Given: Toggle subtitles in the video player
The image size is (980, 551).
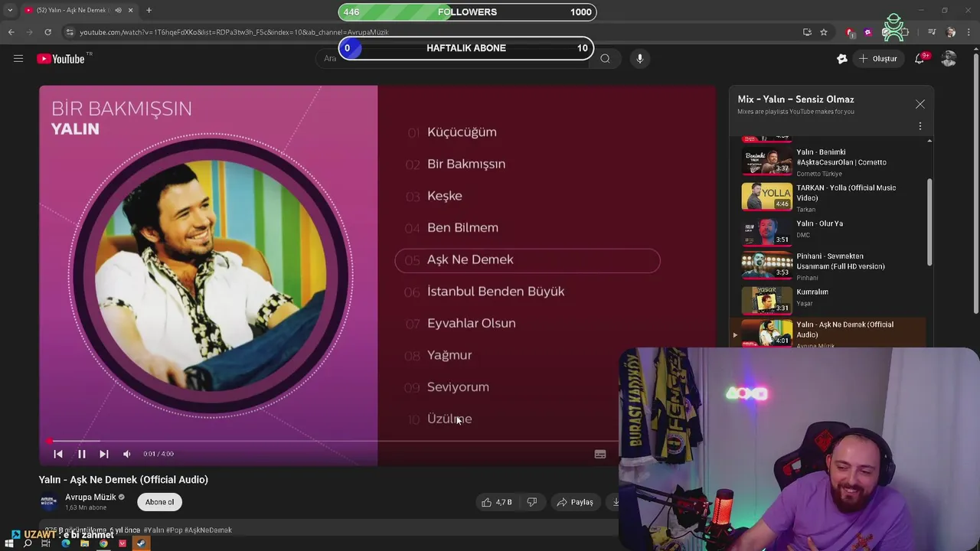Looking at the screenshot, I should (x=600, y=454).
